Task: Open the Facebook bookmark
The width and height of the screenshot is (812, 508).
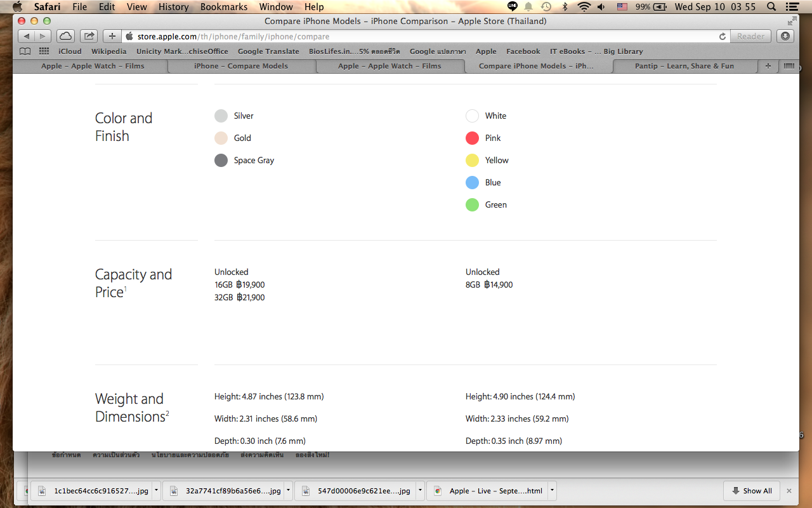Action: 523,51
